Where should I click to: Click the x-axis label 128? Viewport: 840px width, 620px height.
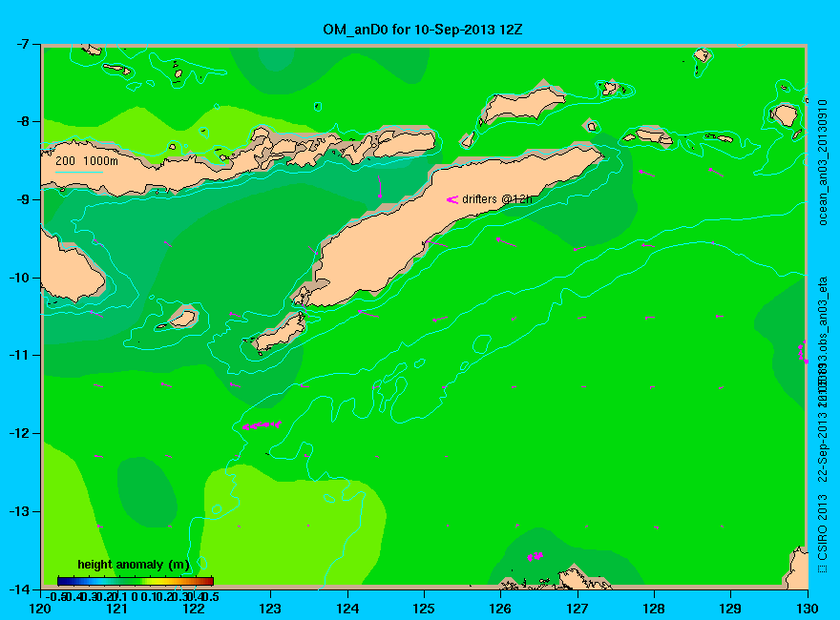click(654, 609)
